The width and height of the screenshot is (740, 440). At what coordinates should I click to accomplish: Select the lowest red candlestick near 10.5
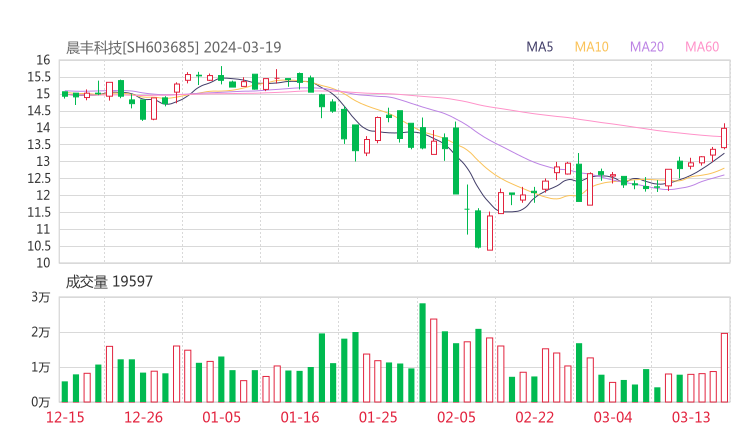490,232
